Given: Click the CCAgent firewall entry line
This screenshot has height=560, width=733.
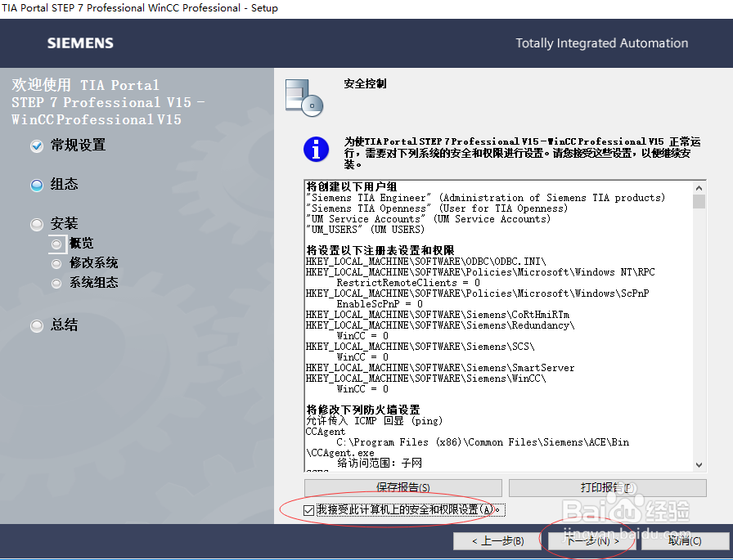Looking at the screenshot, I should point(326,432).
